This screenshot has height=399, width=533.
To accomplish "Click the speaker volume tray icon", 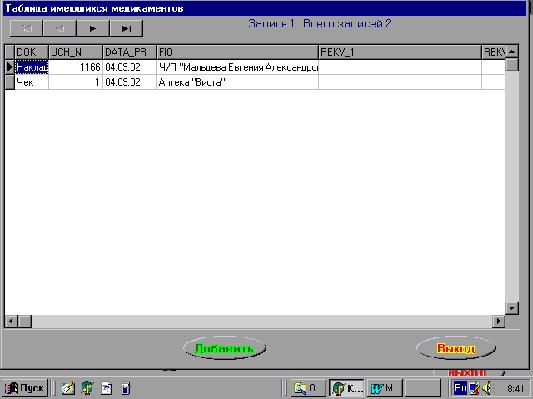I will pos(487,388).
